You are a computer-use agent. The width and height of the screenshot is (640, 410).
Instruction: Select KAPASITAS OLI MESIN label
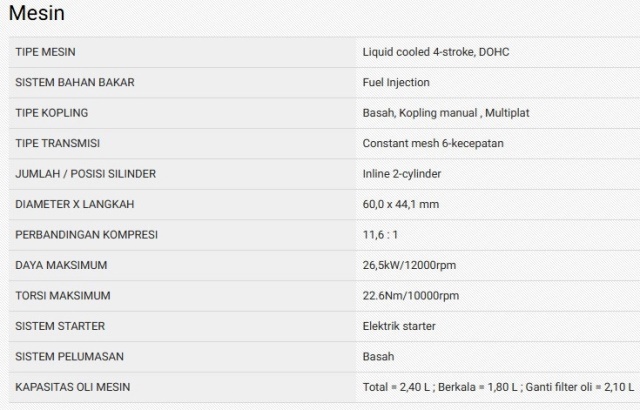coord(73,387)
